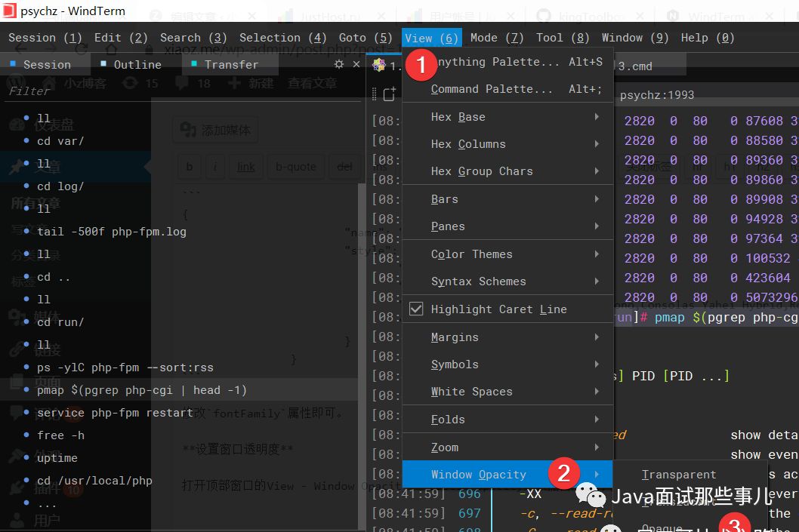Switch to the Transfer panel tab
This screenshot has height=532, width=799.
pos(231,65)
